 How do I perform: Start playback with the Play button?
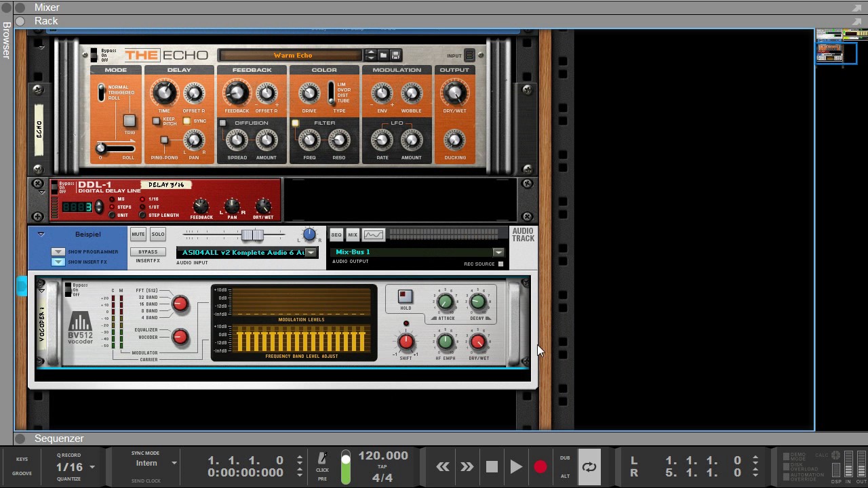coord(516,467)
